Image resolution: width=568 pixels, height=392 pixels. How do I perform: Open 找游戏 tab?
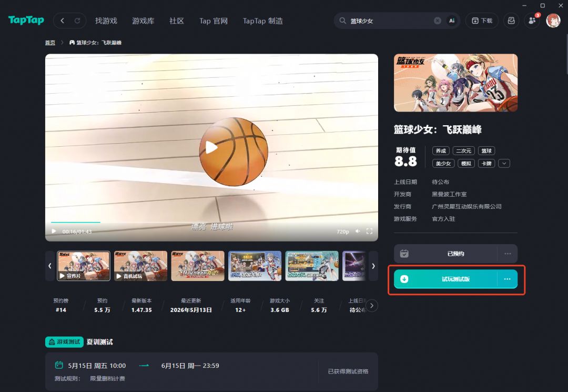click(x=106, y=21)
